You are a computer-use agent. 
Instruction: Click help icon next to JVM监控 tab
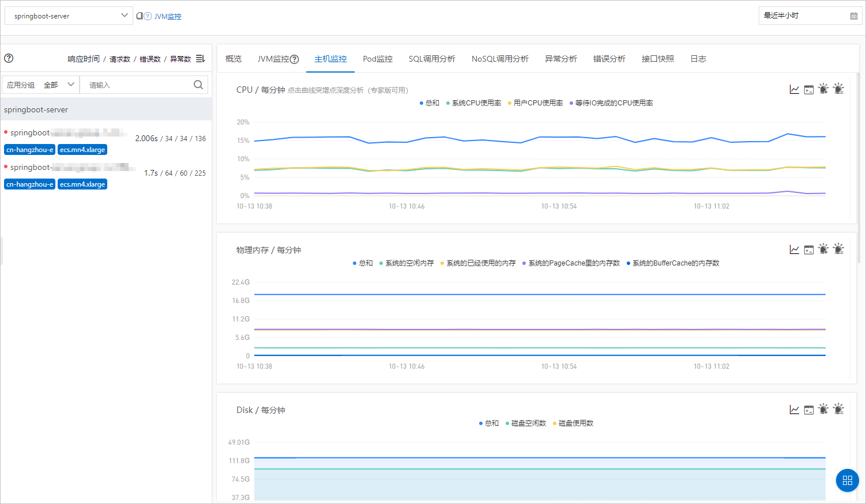[x=294, y=59]
